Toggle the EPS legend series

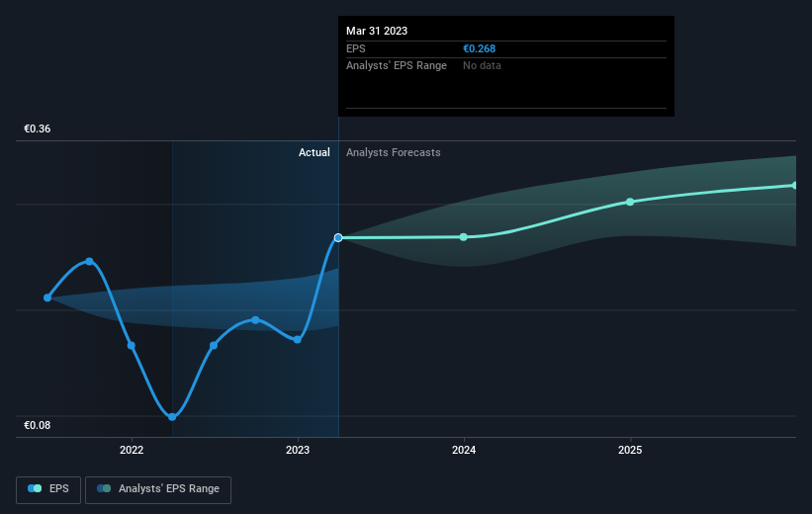coord(48,489)
